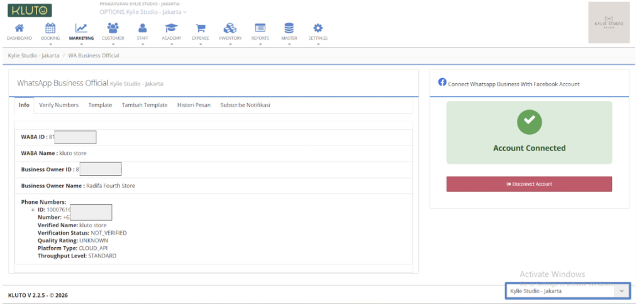Open the Kylie Studio - Jakarta branch selector
This screenshot has height=304, width=644.
click(x=567, y=291)
